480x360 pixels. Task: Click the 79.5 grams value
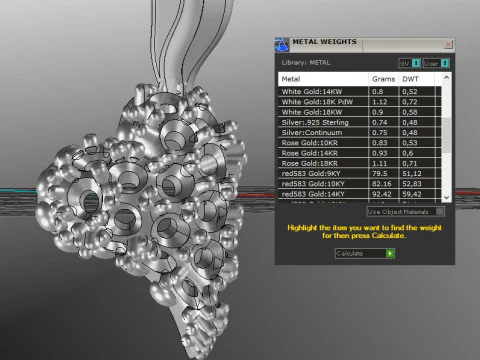[x=380, y=173]
